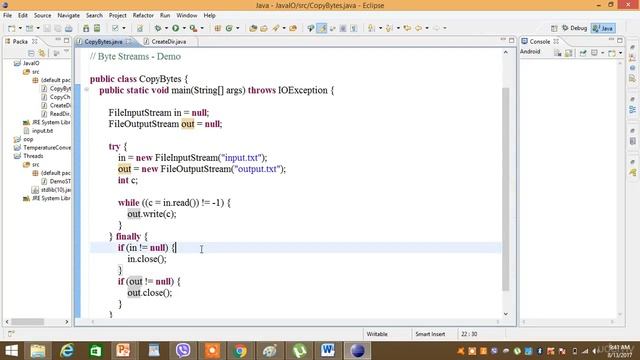The width and height of the screenshot is (640, 360).
Task: Click the Search flashlight toolbar icon
Action: (x=276, y=28)
